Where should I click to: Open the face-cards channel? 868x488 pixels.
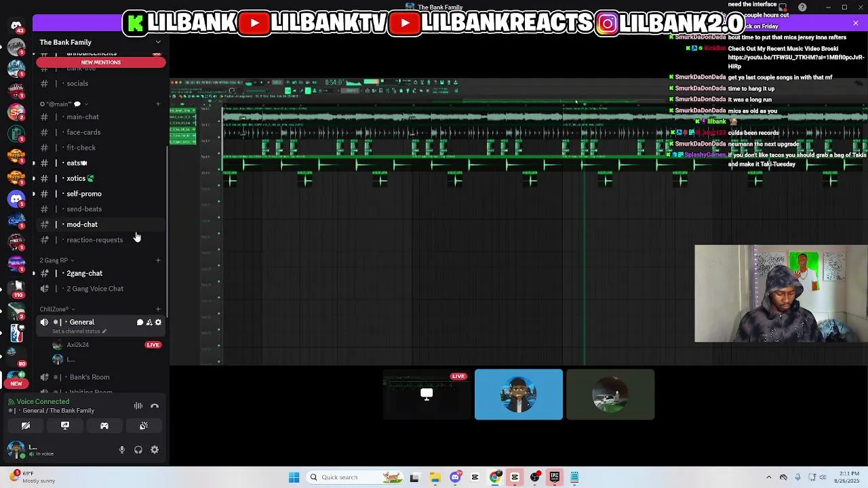(101, 132)
